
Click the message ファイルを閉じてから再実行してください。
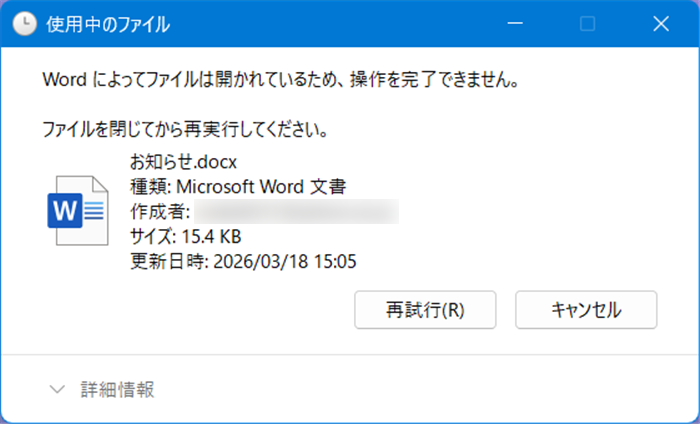point(186,129)
